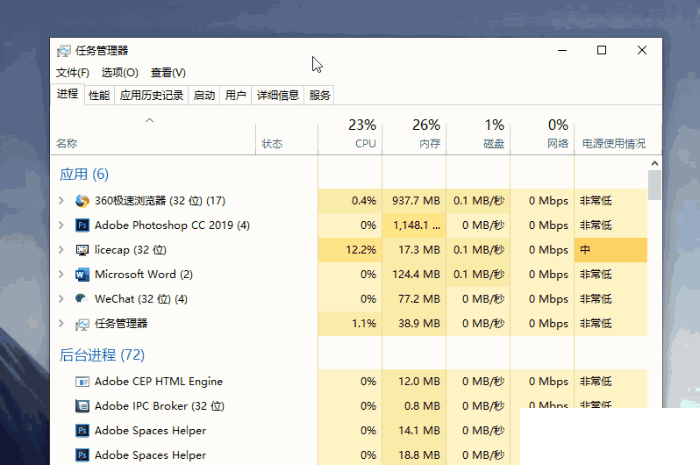Open the 文件(F) menu
The height and width of the screenshot is (465, 700).
[72, 72]
